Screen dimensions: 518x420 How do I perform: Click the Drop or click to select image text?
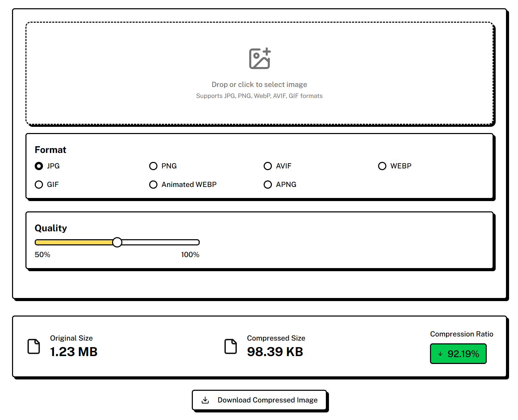[260, 85]
